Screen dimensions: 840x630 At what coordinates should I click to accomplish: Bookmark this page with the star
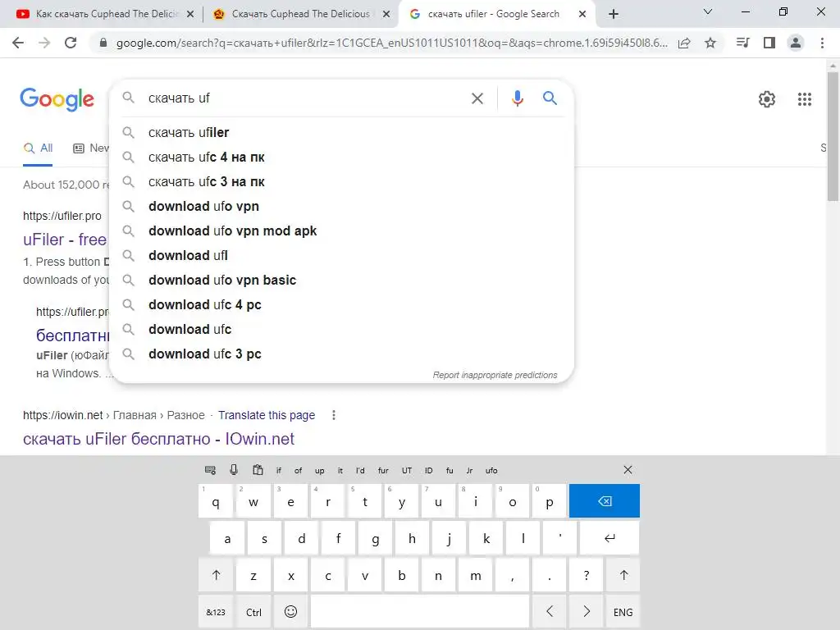710,43
